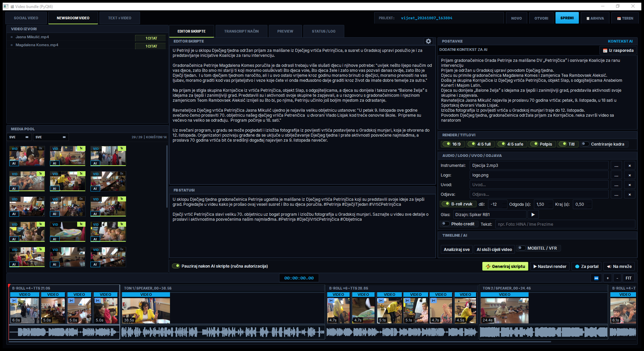Click AI badge on first media pool thumbnail
This screenshot has width=644, height=351.
[x=14, y=164]
